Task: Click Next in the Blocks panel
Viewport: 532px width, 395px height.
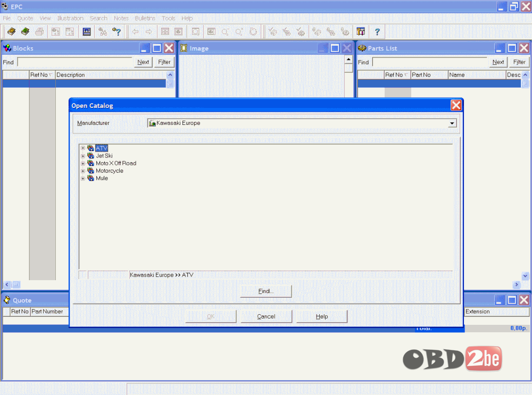Action: (143, 62)
